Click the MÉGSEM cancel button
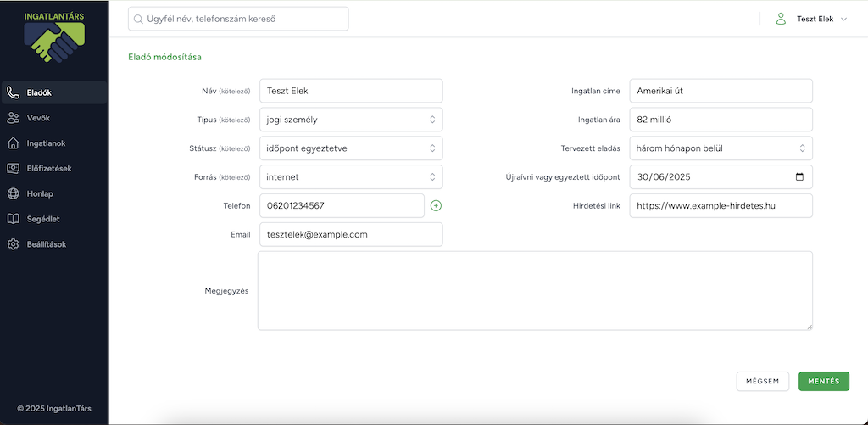Screen dimensions: 868x425 [762, 381]
